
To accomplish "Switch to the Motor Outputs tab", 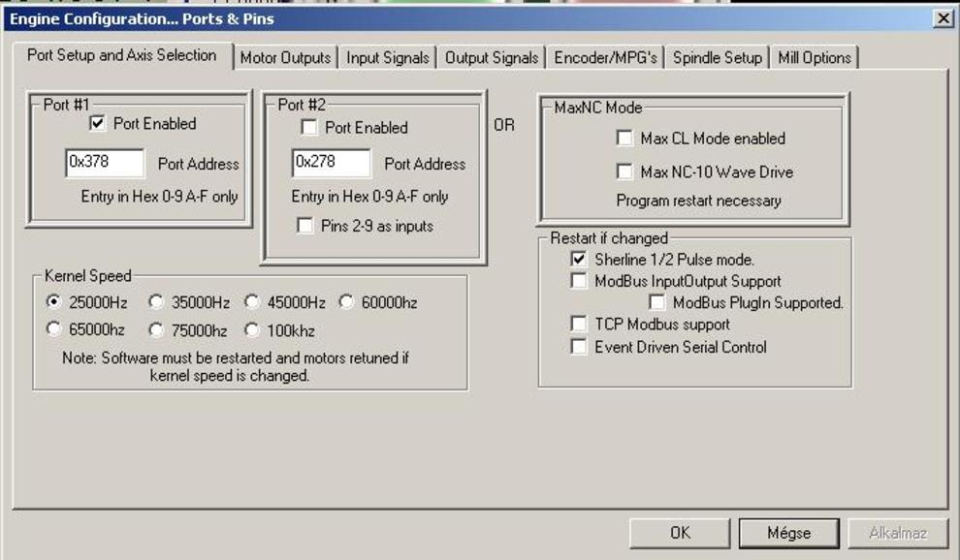I will 285,58.
